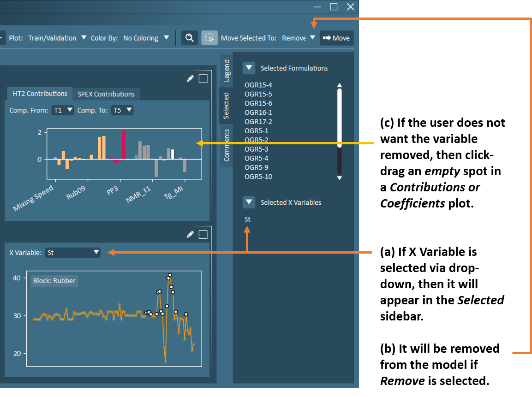The width and height of the screenshot is (532, 397).
Task: Open the Color By No Coloring dropdown
Action: pos(146,38)
